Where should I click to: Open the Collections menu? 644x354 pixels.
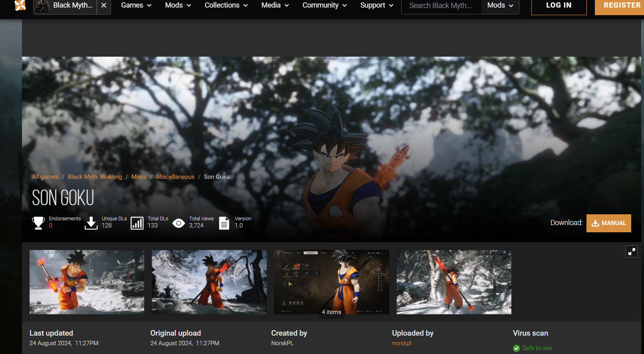[226, 6]
